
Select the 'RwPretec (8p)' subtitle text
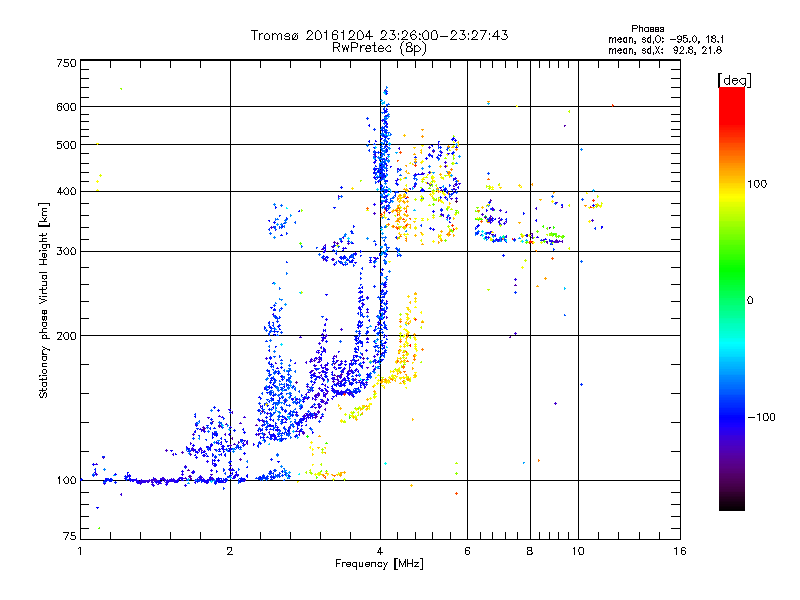(379, 48)
